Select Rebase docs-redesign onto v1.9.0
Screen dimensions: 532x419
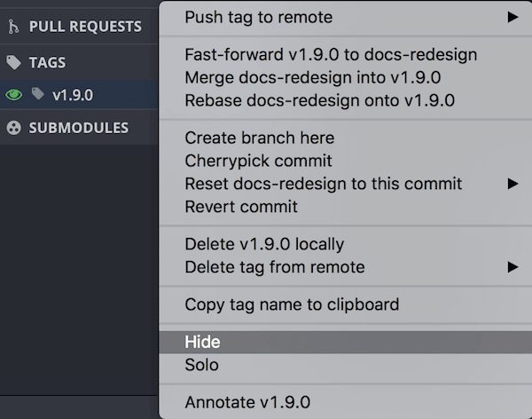(x=319, y=100)
